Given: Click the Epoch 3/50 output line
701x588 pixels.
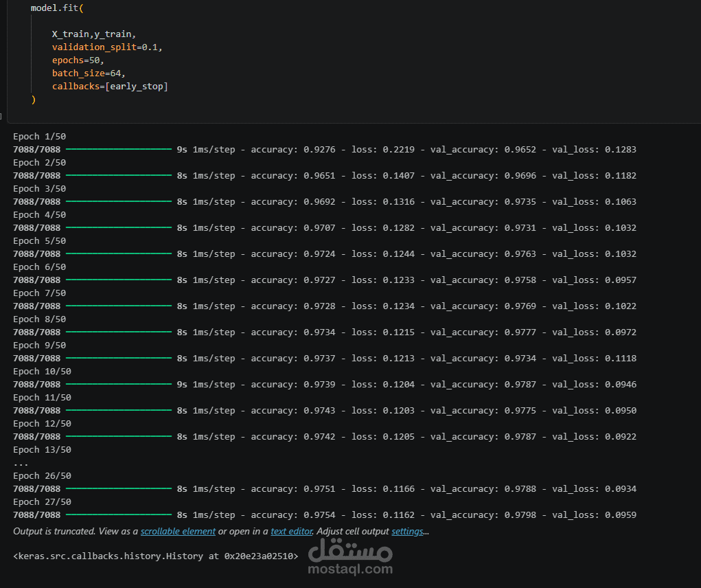Looking at the screenshot, I should [39, 189].
